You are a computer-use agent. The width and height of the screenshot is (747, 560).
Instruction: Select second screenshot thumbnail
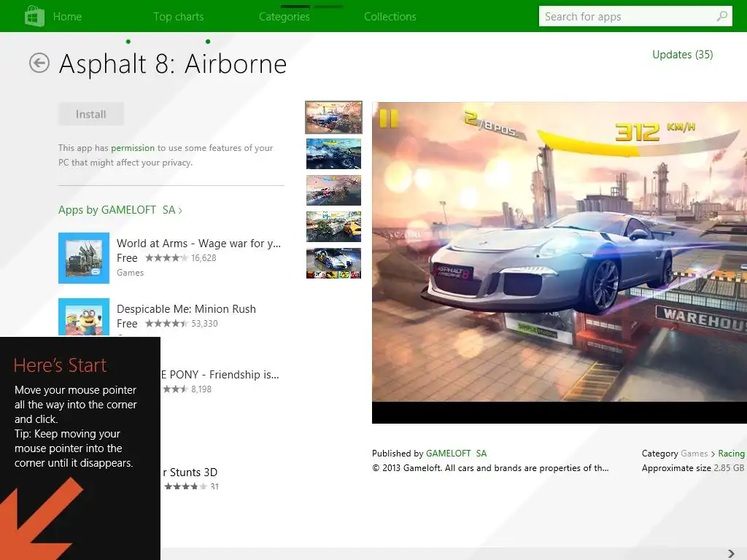333,154
